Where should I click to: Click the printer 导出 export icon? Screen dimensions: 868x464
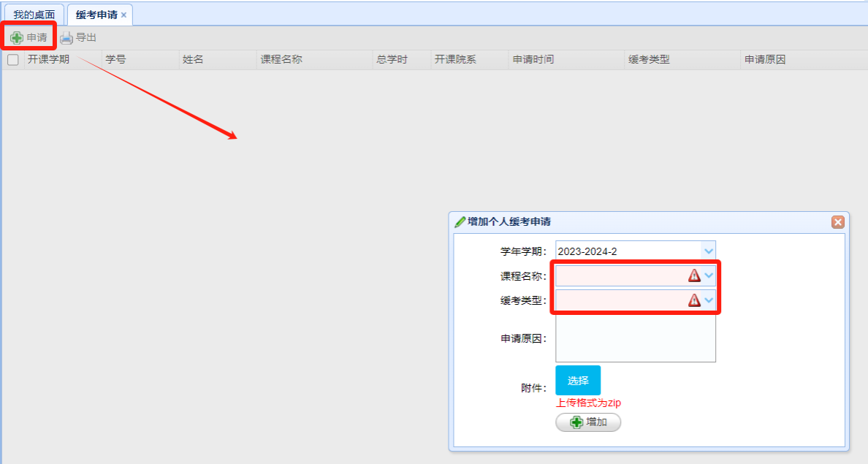click(66, 38)
